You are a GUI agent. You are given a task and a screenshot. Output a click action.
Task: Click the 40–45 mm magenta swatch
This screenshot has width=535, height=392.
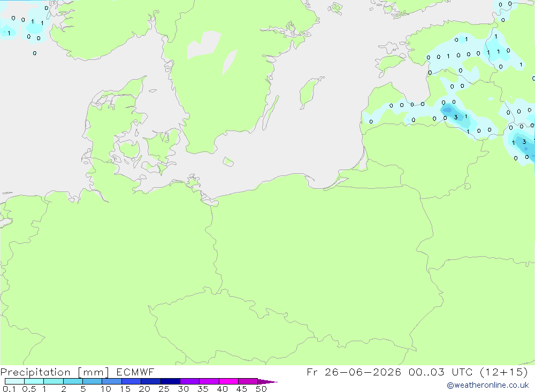[x=228, y=381]
